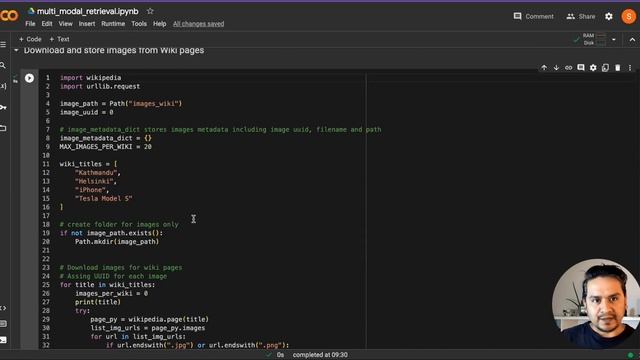Move cell up
640x360 pixels.
tap(544, 68)
